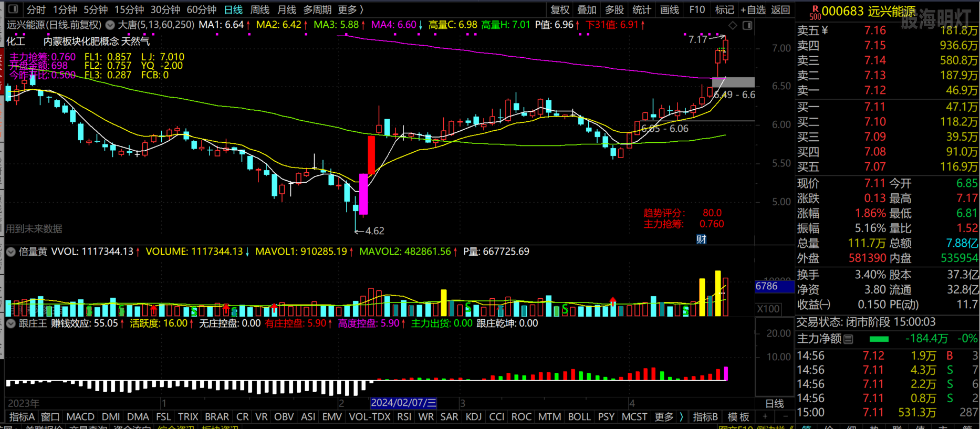The image size is (980, 429).
Task: Click the 6786 volume axis value box
Action: (774, 287)
